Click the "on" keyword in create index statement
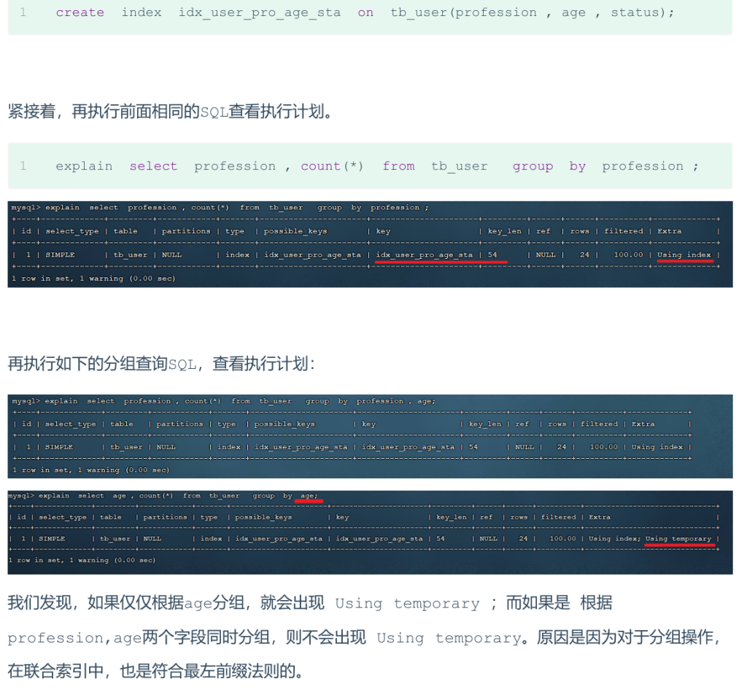 click(365, 12)
